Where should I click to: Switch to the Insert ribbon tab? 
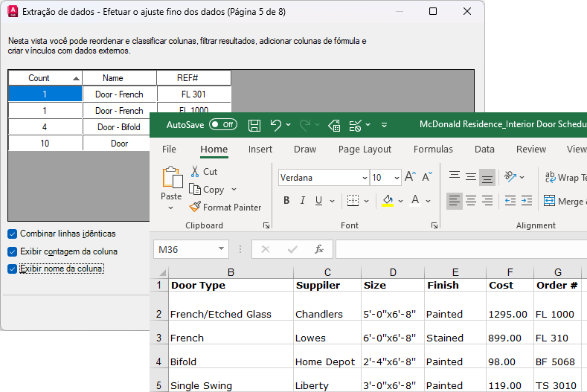pos(260,149)
